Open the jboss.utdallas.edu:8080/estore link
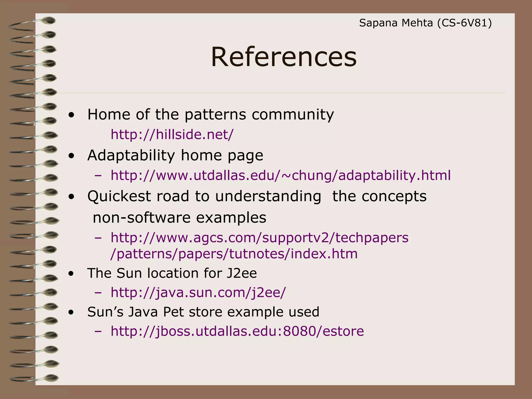Screen dimensions: 532x399 pyautogui.click(x=237, y=331)
